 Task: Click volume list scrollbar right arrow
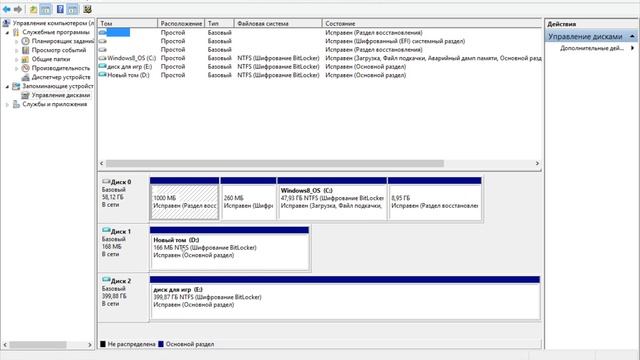coord(537,163)
